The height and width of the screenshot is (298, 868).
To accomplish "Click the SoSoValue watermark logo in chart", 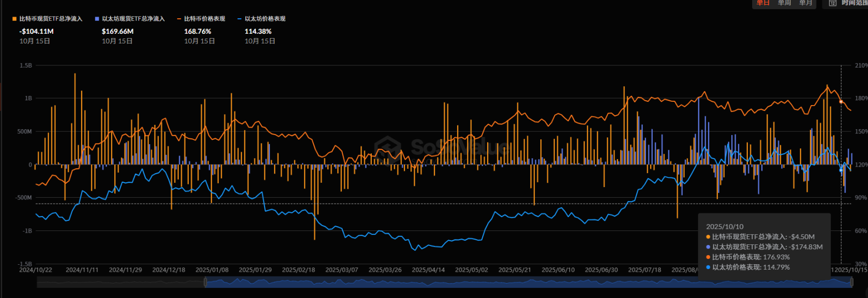I will point(388,147).
